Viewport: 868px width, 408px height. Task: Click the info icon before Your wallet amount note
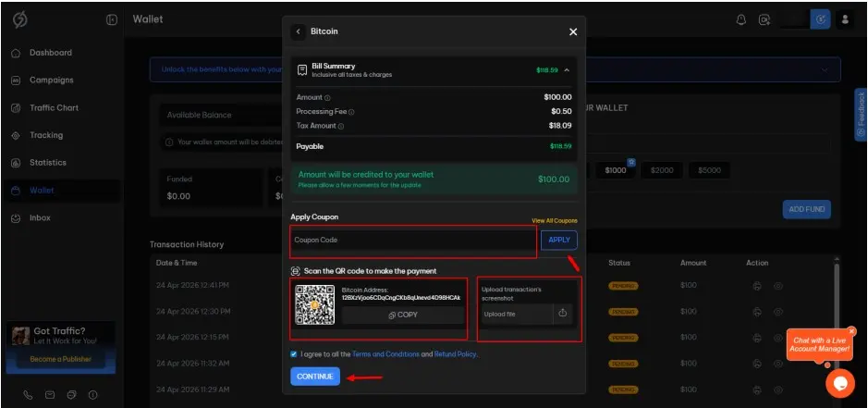click(169, 142)
